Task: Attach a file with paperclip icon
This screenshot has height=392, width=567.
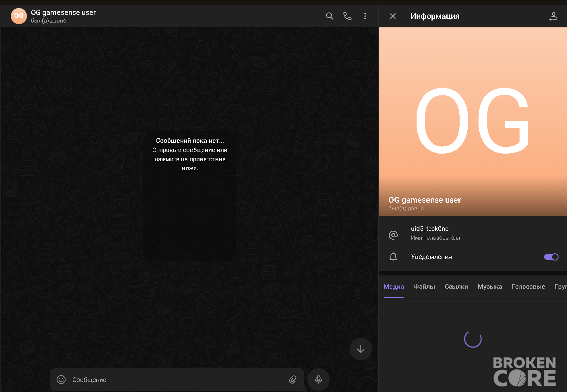Action: (x=293, y=380)
